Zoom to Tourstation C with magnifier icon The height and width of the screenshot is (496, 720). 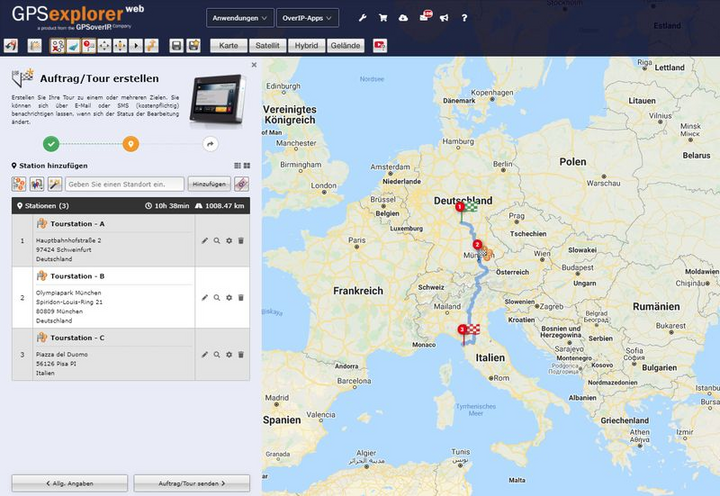coord(217,355)
